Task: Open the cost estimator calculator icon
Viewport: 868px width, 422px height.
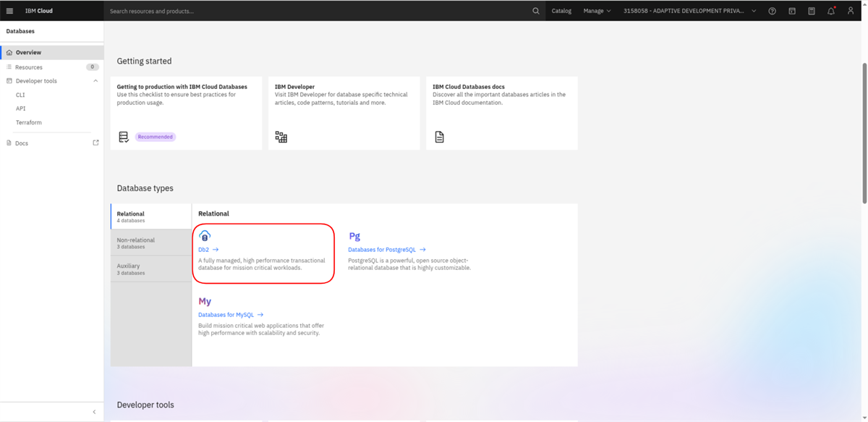Action: pyautogui.click(x=812, y=11)
